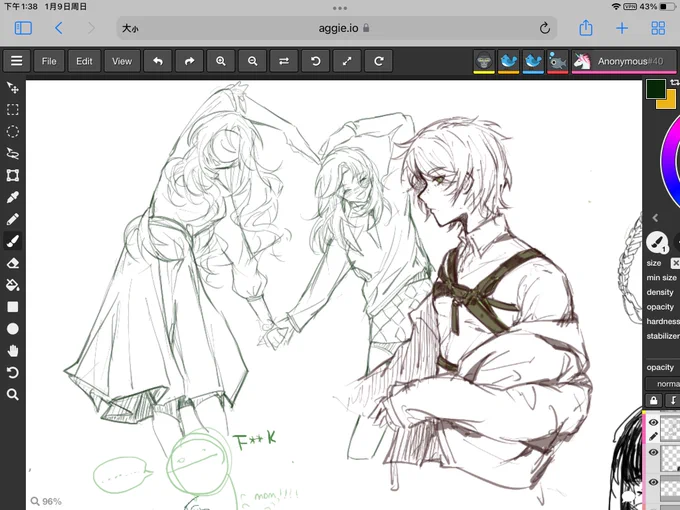Rotate canvas counter-clockwise button

coord(316,61)
